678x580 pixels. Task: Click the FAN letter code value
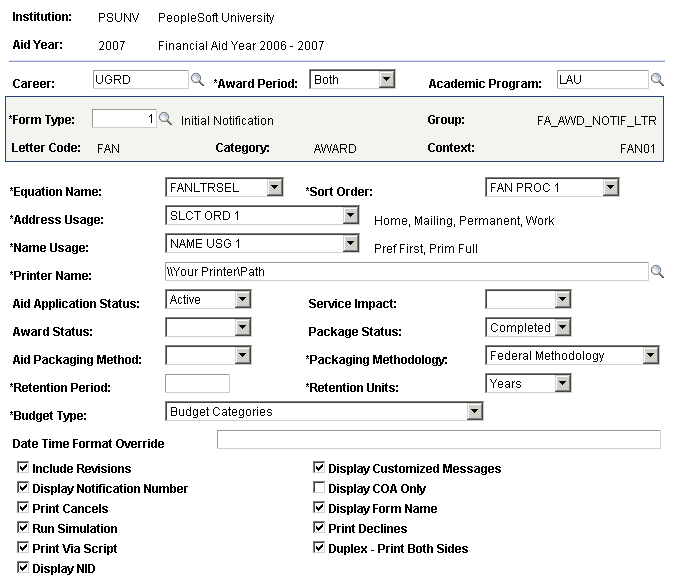[108, 149]
